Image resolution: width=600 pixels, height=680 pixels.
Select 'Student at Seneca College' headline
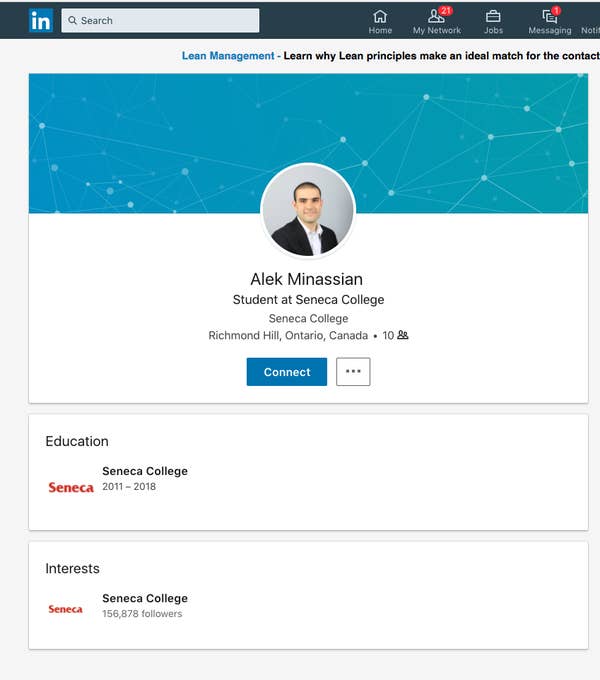tap(308, 300)
